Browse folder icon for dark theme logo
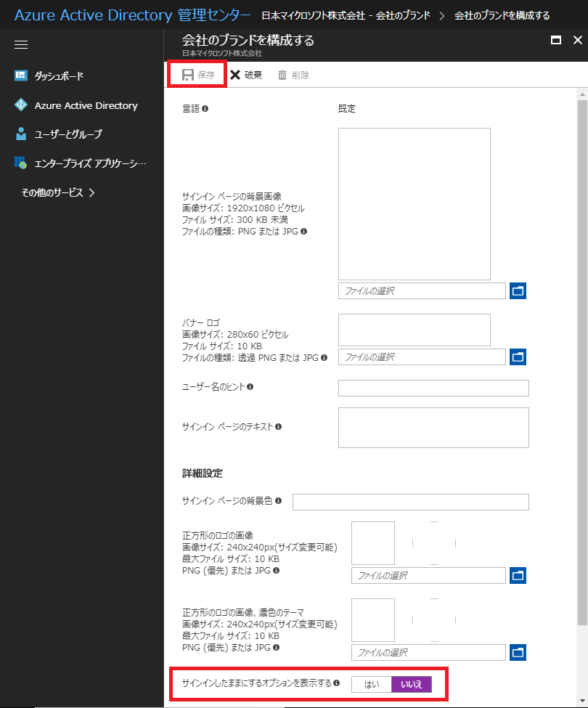 tap(518, 652)
